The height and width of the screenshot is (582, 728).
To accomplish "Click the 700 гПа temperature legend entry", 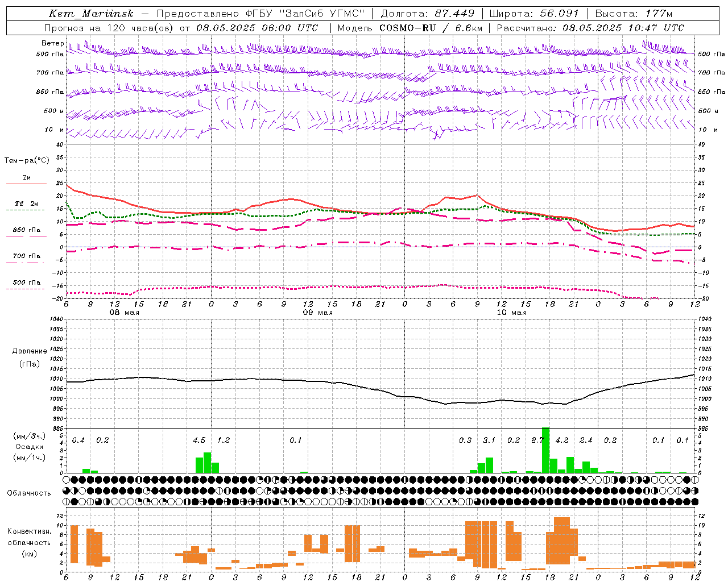I will tap(27, 256).
